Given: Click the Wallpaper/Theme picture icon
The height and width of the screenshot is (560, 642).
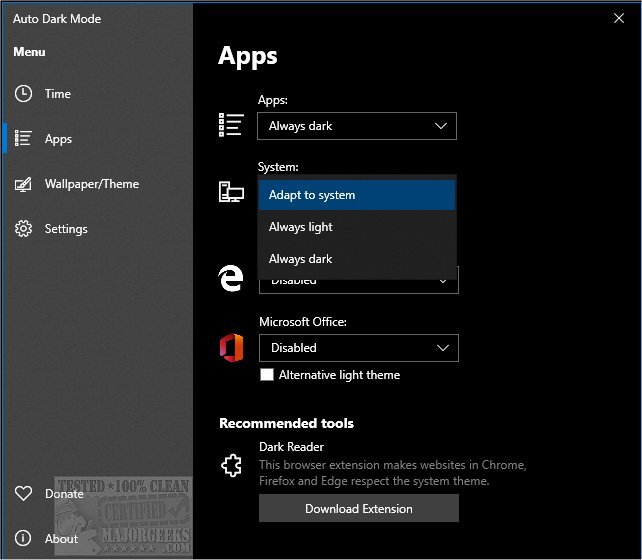Looking at the screenshot, I should click(23, 184).
